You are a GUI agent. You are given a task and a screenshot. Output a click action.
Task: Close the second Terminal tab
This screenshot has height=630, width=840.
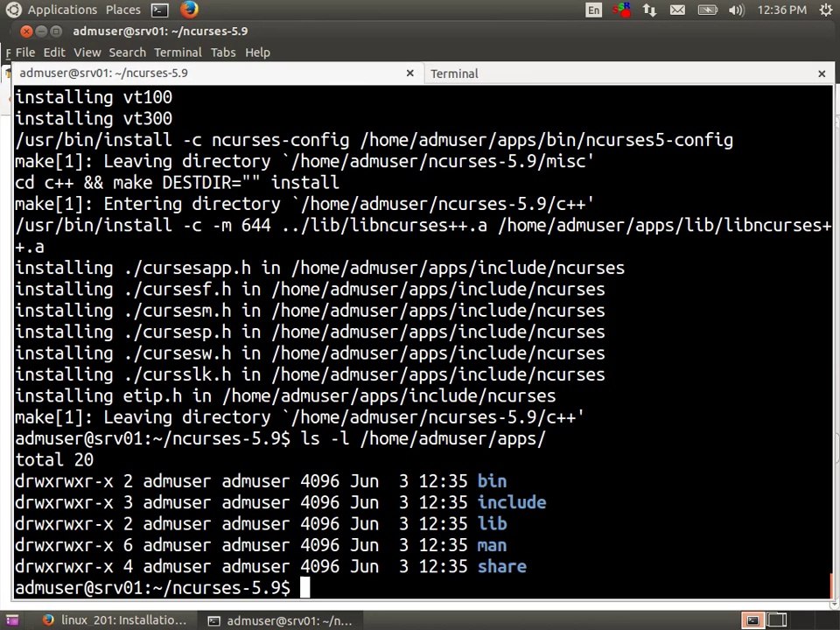coord(822,73)
